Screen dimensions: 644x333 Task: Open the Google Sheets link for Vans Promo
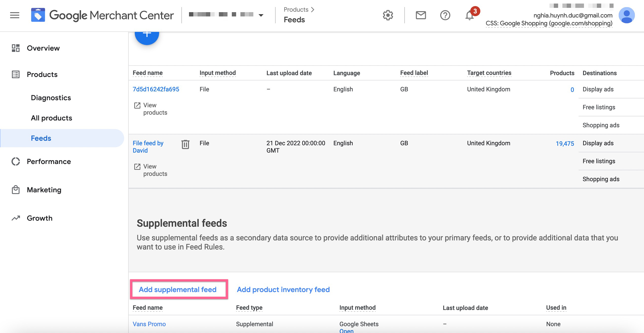[346, 330]
